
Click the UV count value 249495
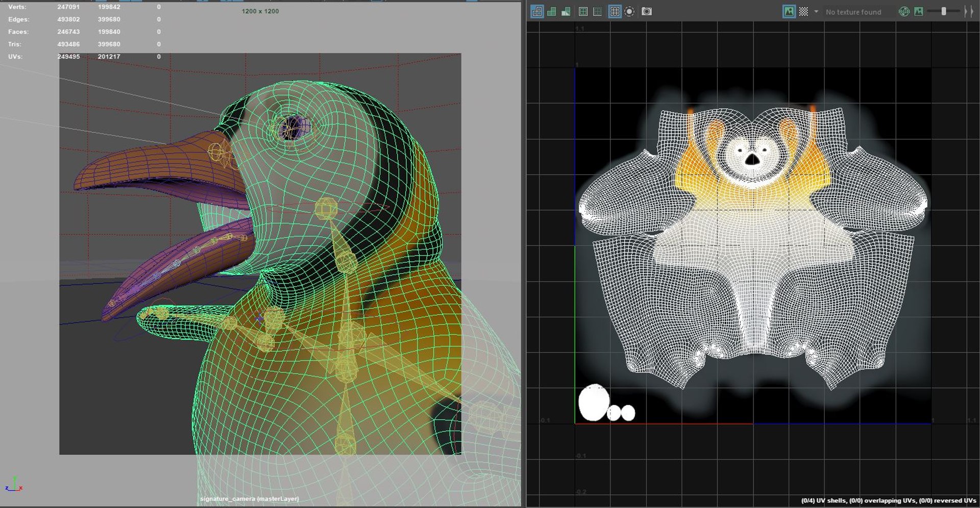point(68,57)
